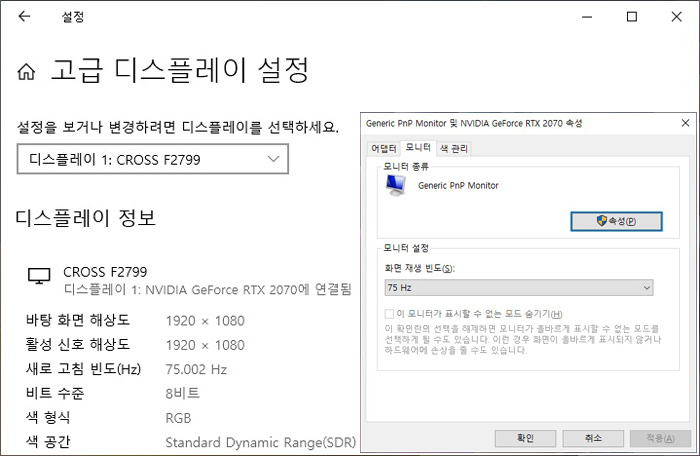Switch to the 어댑터 tab
700x456 pixels.
384,149
